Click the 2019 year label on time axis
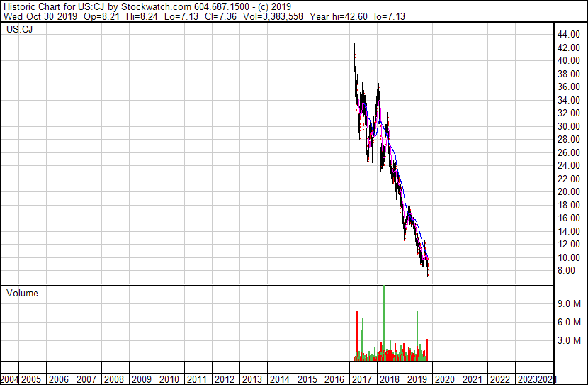 [417, 380]
